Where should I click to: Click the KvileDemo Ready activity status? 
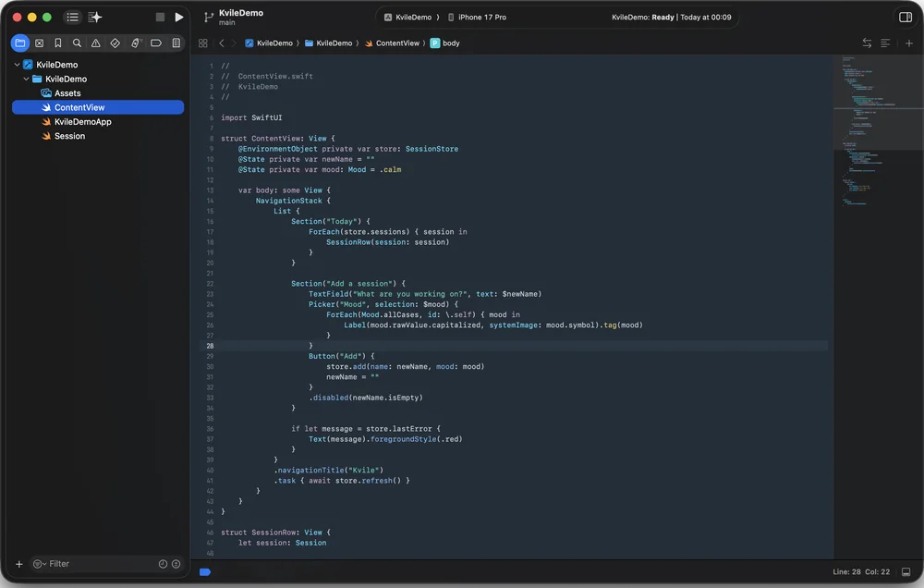click(x=671, y=17)
